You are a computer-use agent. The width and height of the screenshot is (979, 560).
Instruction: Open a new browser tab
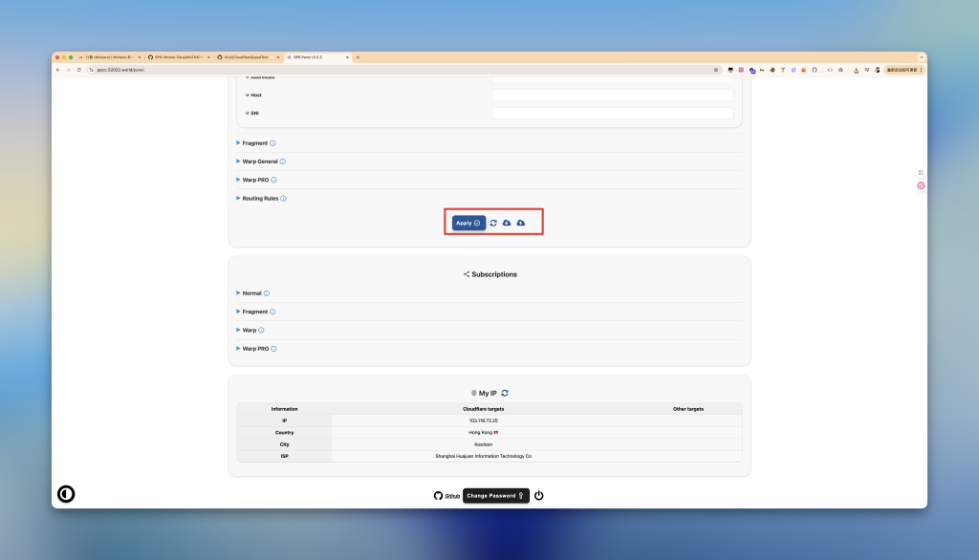[x=358, y=57]
